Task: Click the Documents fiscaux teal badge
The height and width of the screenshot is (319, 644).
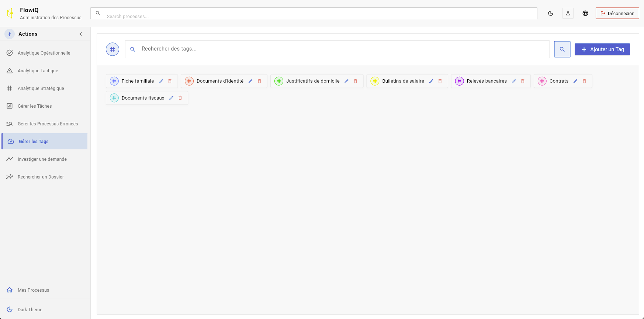Action: pos(114,98)
